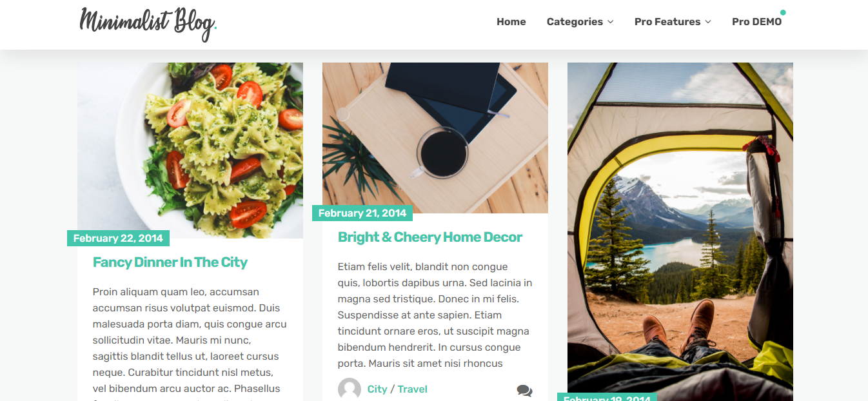Viewport: 868px width, 401px height.
Task: Open the comments bubble icon
Action: pos(524,390)
